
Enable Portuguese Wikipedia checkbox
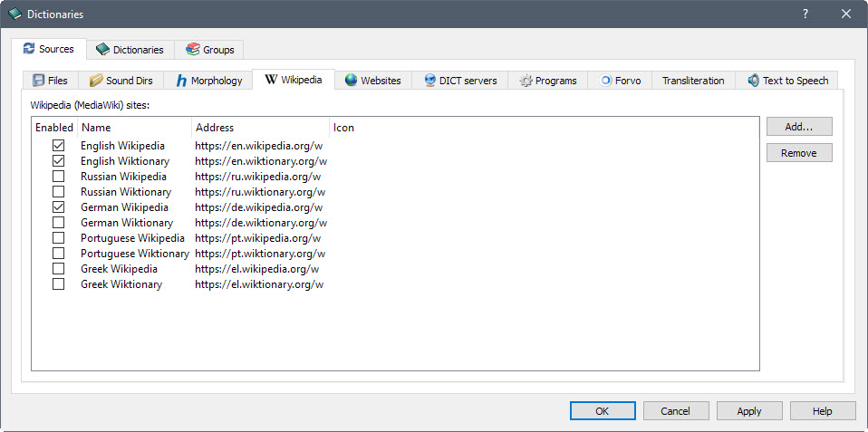(x=58, y=238)
